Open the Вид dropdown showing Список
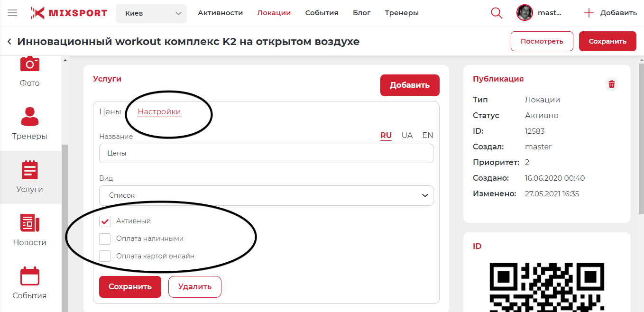Screen dimensions: 644x312 [266, 195]
